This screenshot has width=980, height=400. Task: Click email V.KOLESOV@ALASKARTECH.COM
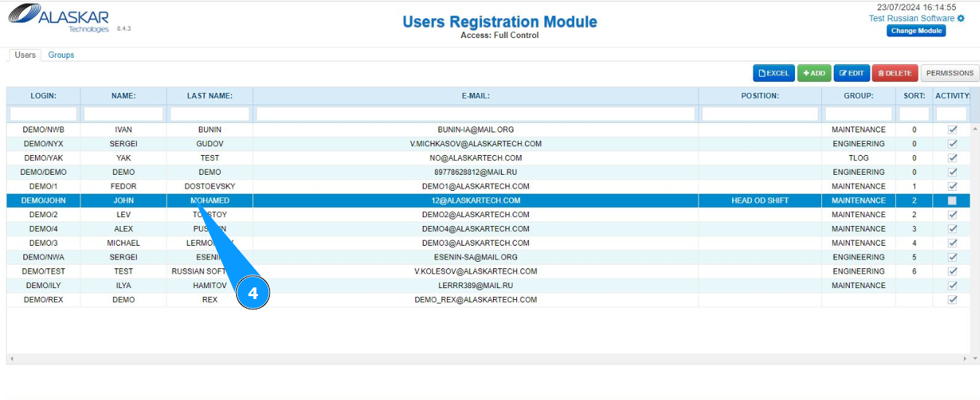tap(475, 271)
